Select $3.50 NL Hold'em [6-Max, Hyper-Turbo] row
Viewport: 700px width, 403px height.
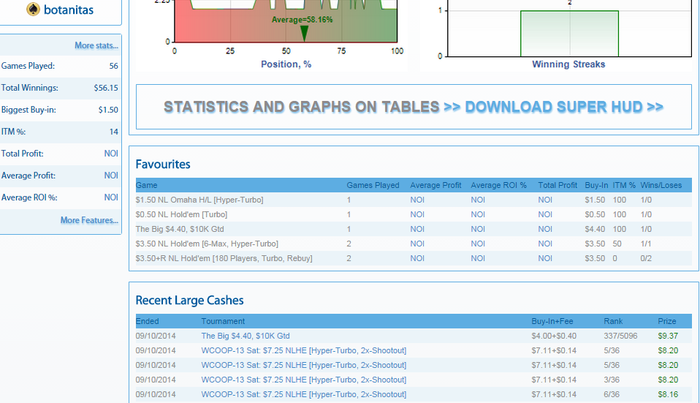pos(413,244)
